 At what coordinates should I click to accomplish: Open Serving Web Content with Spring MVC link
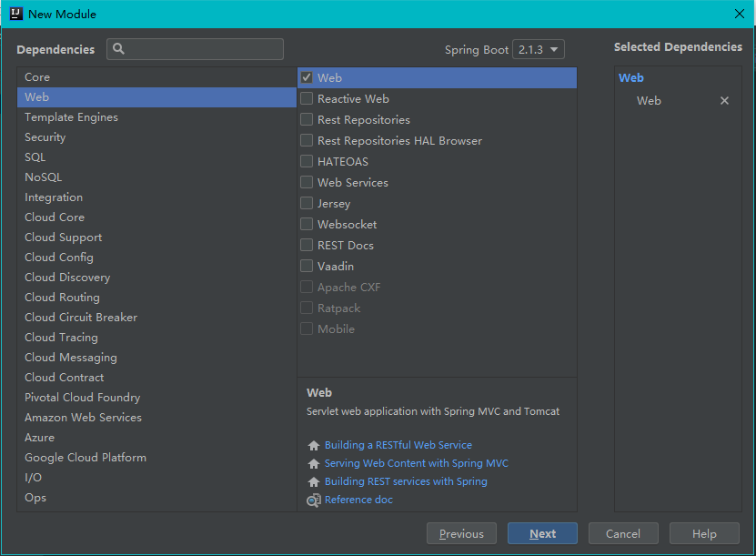pos(417,463)
